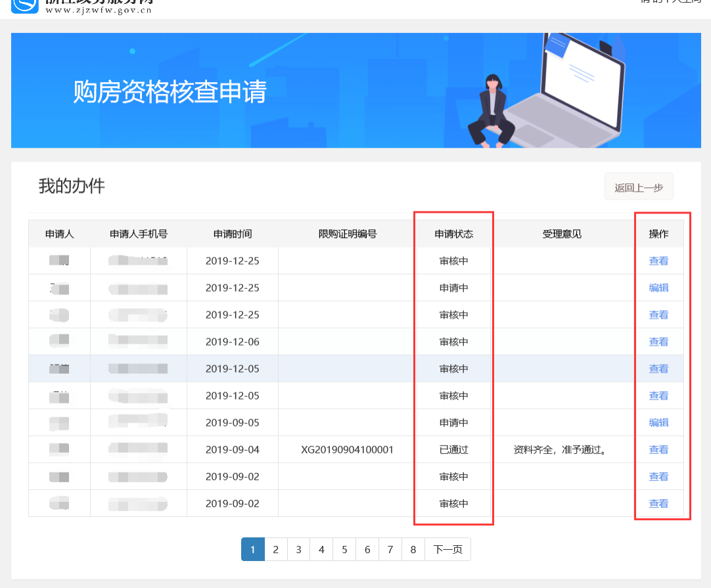
Task: Open 编辑 for the 2019-09-05 row
Action: click(x=658, y=422)
